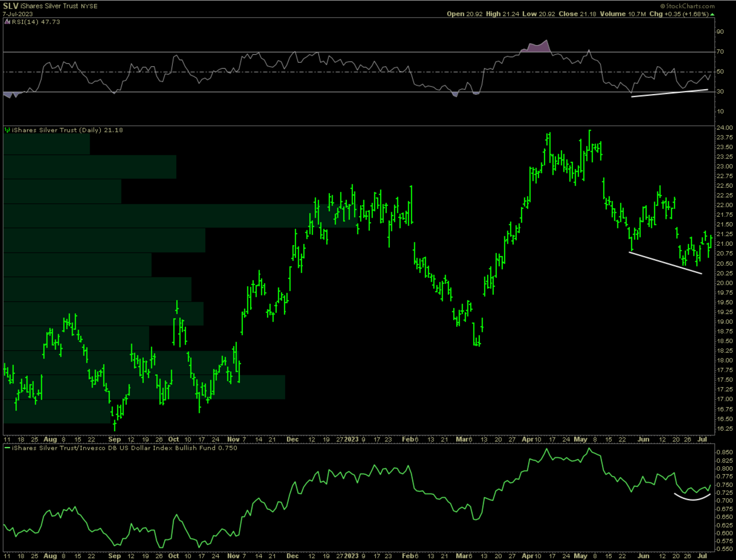Viewport: 736px width, 560px height.
Task: Click the 22.75 price axis label
Action: 725,176
